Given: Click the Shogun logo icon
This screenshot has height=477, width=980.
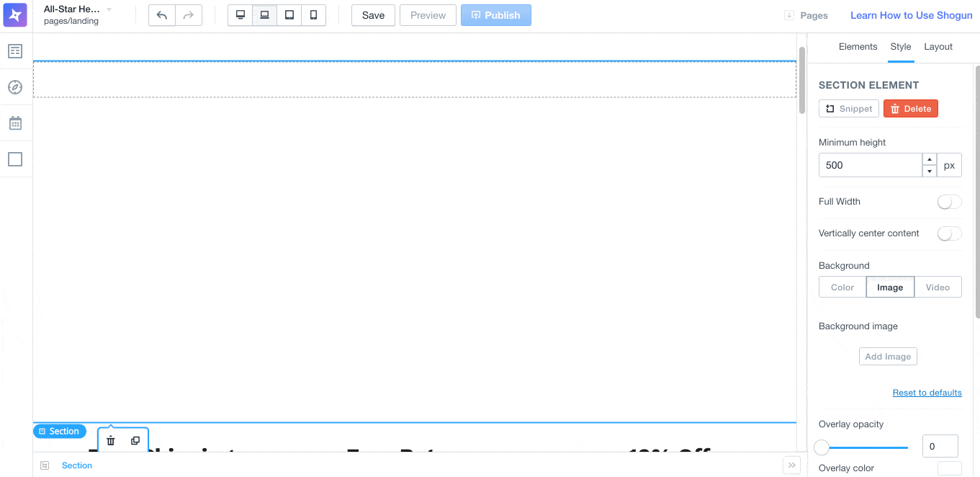Looking at the screenshot, I should pos(15,15).
